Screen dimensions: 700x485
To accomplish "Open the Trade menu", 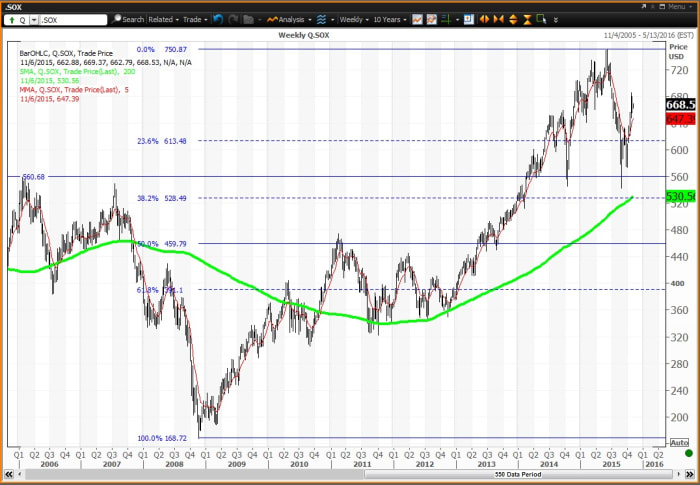I will tap(194, 19).
